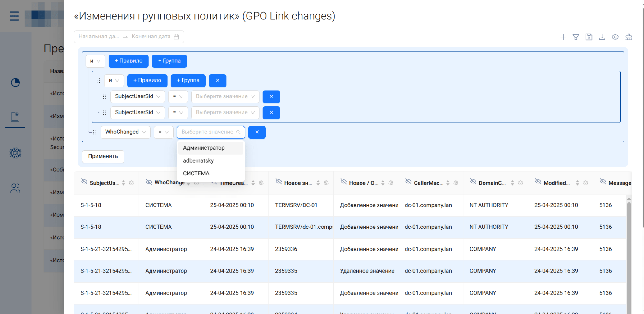Image resolution: width=644 pixels, height=314 pixels.
Task: Open the top-level 'и' logic operator dropdown
Action: click(x=95, y=61)
